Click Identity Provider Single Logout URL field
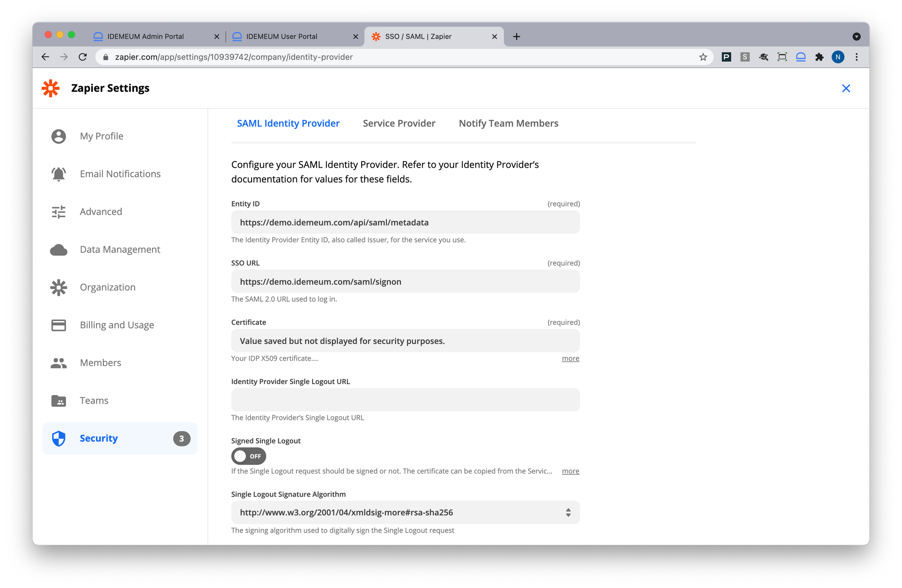The width and height of the screenshot is (902, 588). [405, 400]
